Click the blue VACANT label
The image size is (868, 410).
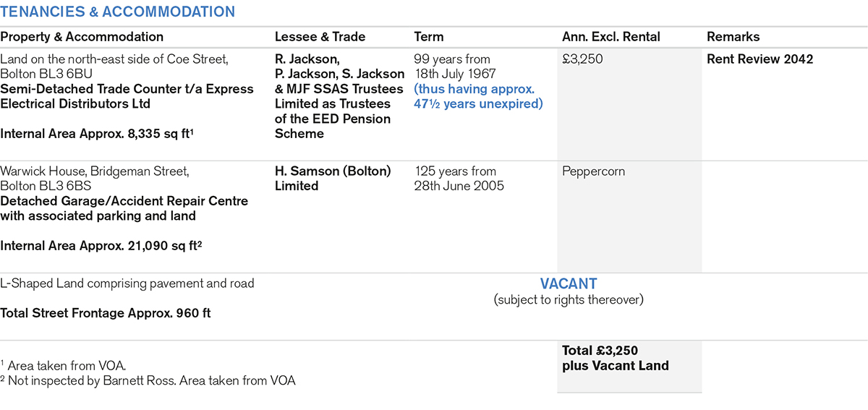point(568,284)
